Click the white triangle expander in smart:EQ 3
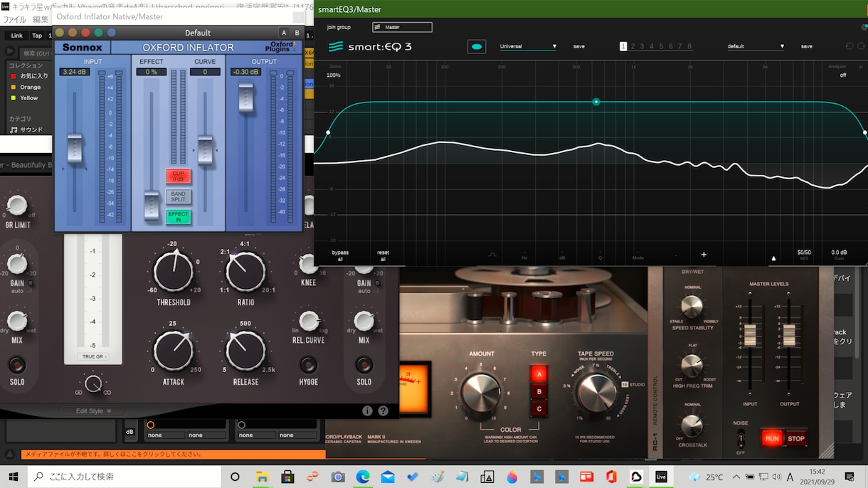868x488 pixels. coord(773,258)
